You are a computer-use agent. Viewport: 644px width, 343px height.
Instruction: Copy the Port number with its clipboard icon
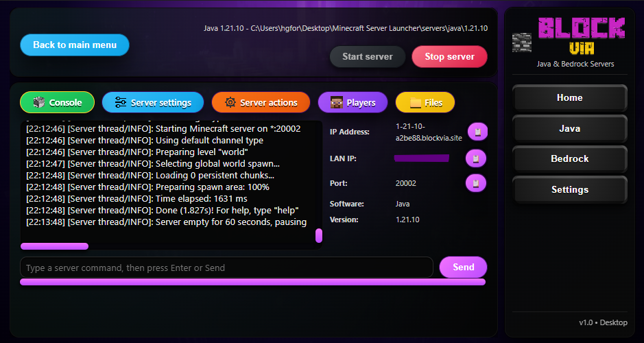click(475, 183)
